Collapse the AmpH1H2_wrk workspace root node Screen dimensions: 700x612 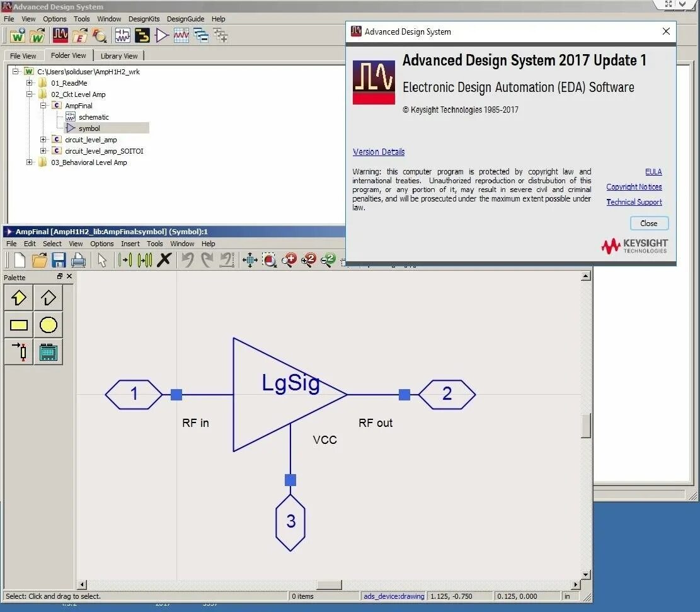coord(15,71)
